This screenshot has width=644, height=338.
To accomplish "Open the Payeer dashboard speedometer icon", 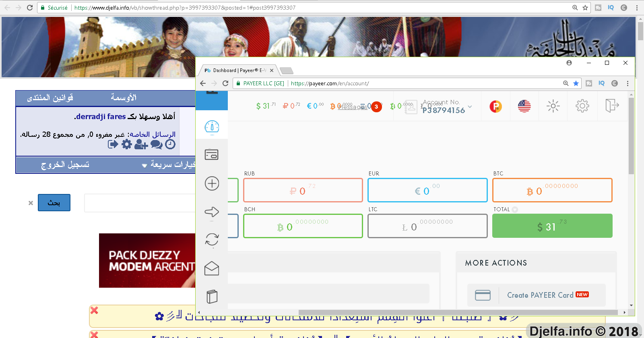I will (212, 127).
